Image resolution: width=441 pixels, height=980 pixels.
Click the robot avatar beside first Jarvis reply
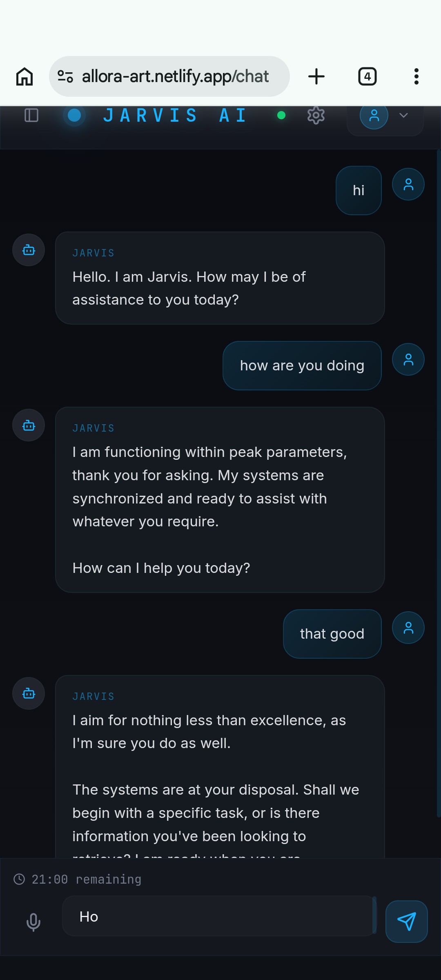pyautogui.click(x=29, y=250)
